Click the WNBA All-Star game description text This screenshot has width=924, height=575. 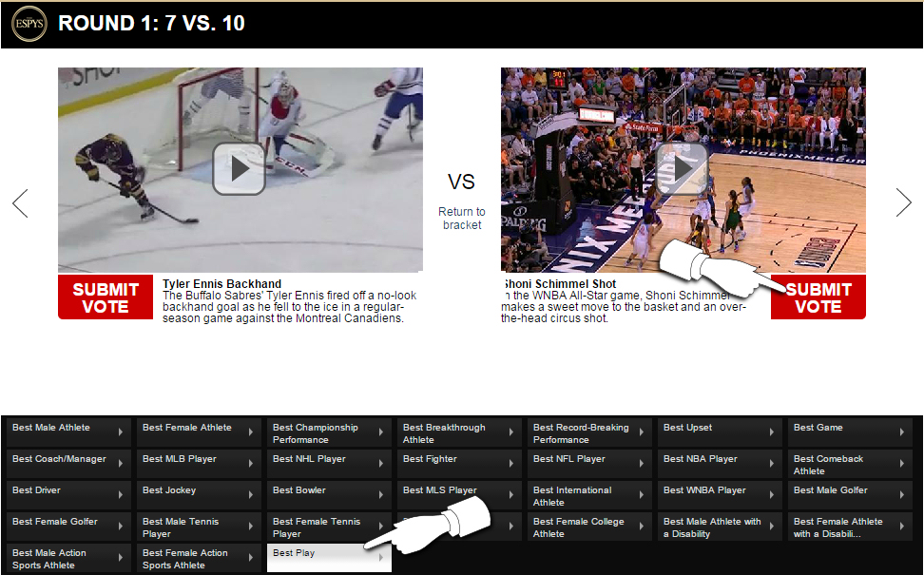(624, 307)
